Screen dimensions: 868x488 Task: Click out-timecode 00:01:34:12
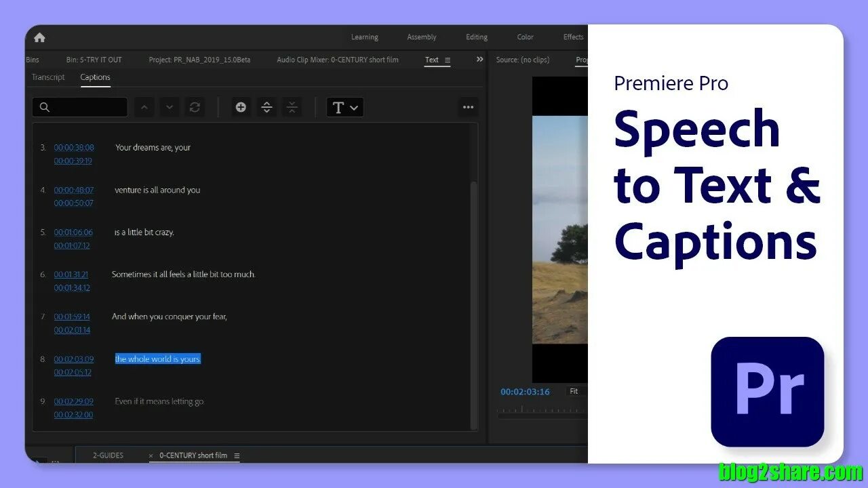tap(72, 288)
